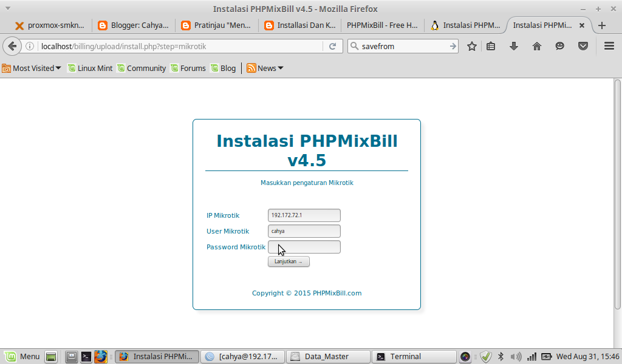Click the round colorful tray icon

[x=465, y=357]
